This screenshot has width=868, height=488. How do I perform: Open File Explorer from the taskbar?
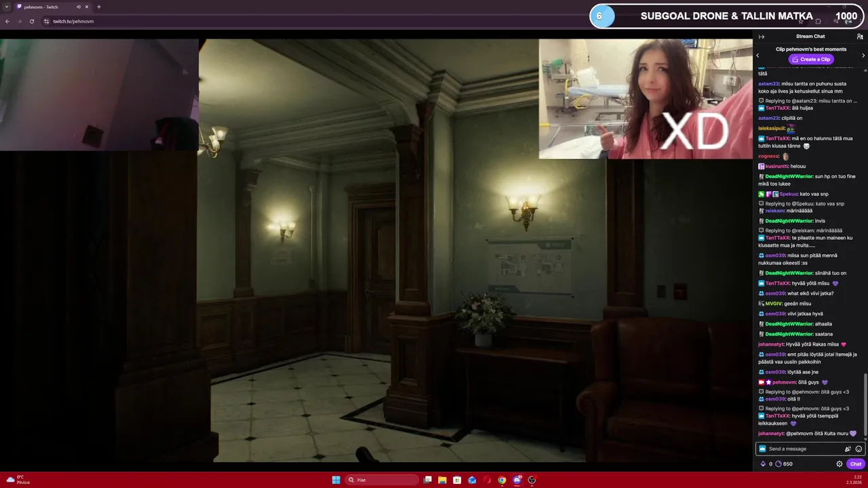point(442,480)
